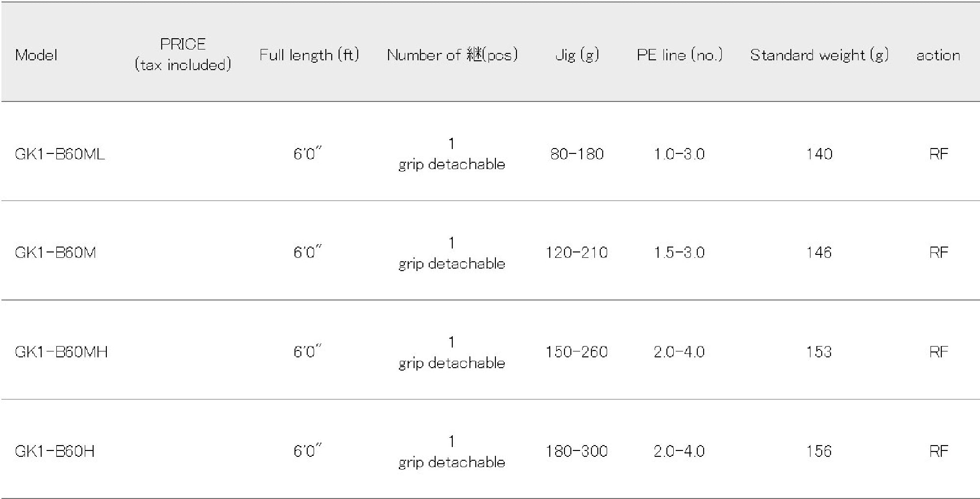Click the action column header
This screenshot has width=980, height=499.
click(938, 55)
